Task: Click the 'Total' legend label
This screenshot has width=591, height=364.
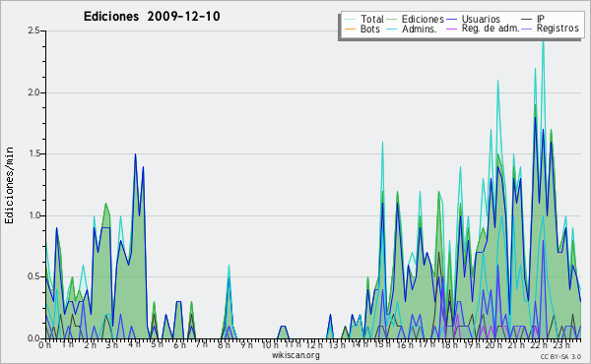Action: coord(371,19)
